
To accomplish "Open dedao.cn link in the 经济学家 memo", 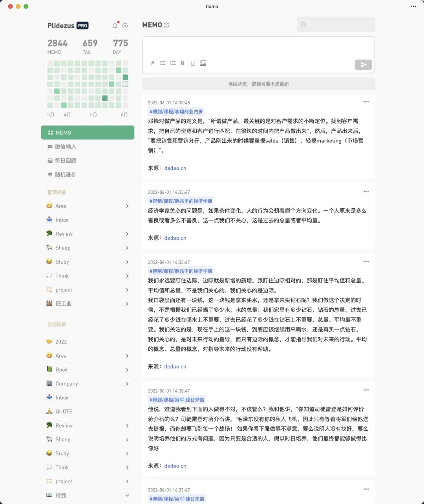I will coord(175,238).
